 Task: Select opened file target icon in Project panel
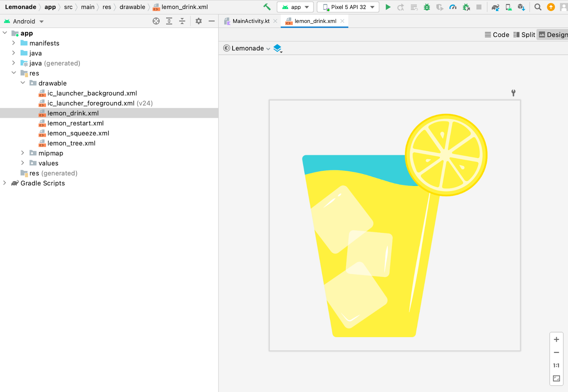(156, 21)
